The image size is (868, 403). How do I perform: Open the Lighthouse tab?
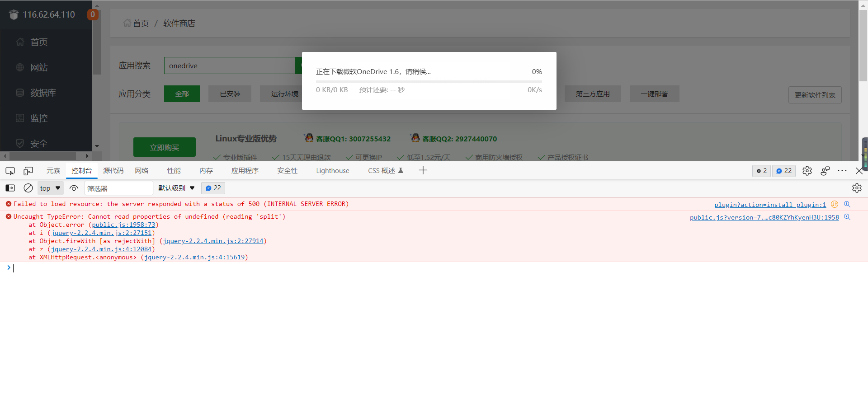(333, 170)
